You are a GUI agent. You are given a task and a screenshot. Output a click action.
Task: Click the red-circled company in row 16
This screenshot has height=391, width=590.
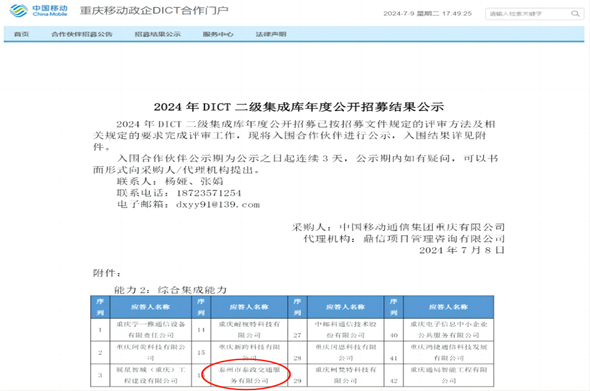click(249, 375)
